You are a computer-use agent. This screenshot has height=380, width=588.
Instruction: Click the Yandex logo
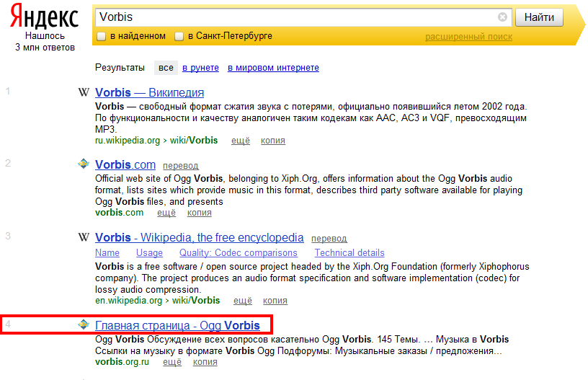(44, 17)
